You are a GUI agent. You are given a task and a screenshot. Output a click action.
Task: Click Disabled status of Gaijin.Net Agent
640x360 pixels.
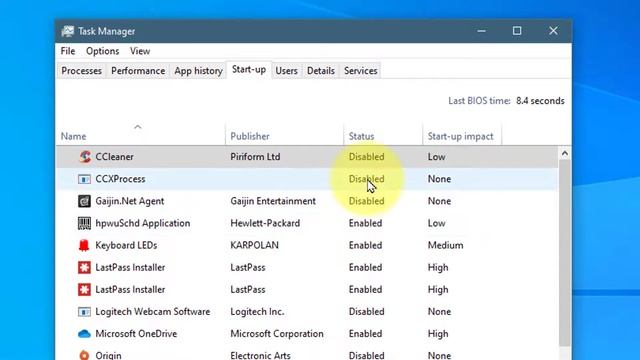[x=367, y=201]
